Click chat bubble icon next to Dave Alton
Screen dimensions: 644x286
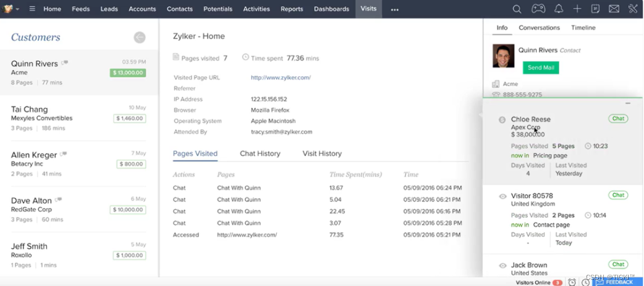click(x=58, y=200)
